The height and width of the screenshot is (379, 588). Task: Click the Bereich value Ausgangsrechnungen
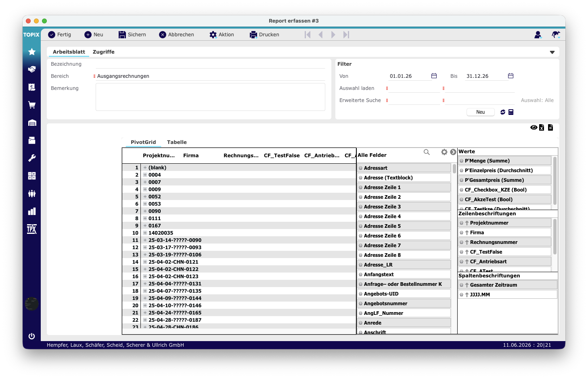[123, 76]
